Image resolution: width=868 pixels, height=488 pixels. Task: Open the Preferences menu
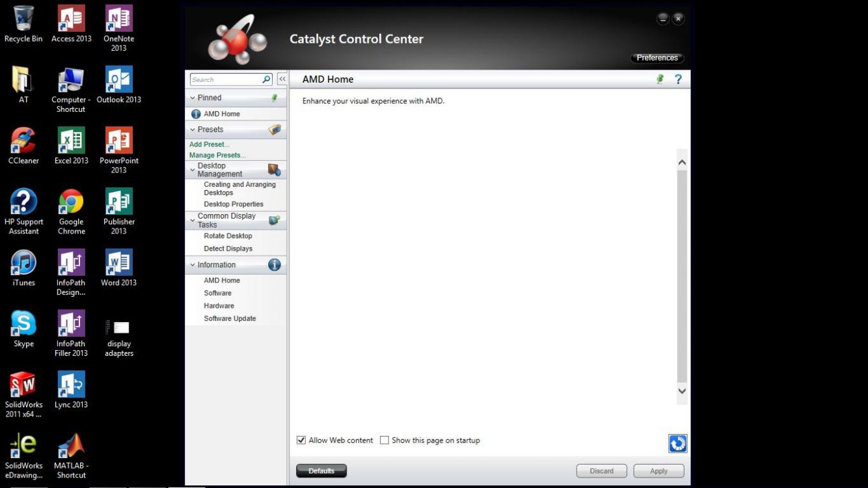tap(657, 58)
